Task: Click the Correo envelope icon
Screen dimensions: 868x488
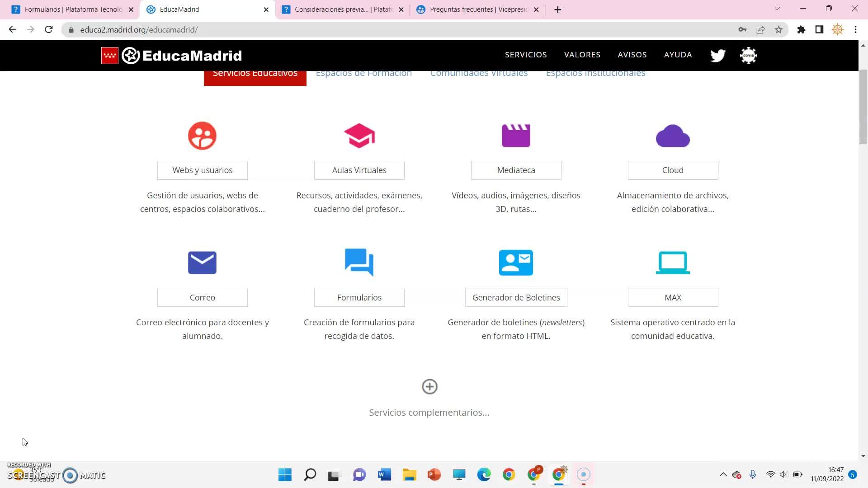Action: 202,263
